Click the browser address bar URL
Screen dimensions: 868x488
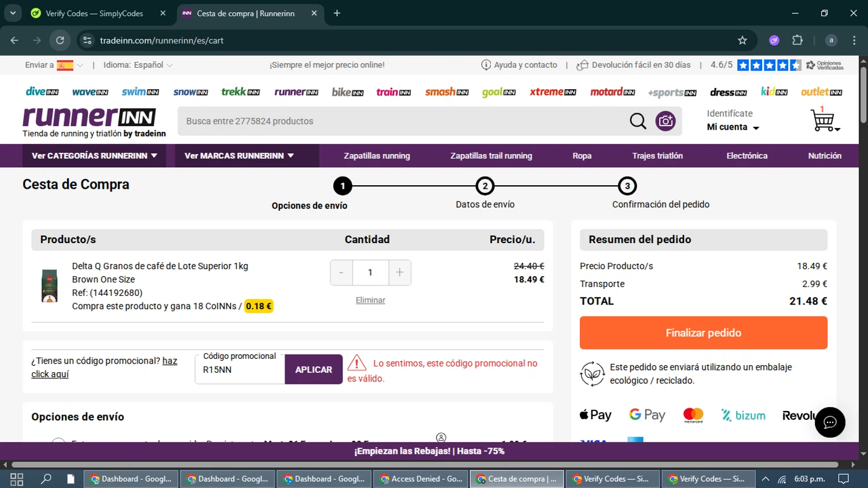coord(161,41)
